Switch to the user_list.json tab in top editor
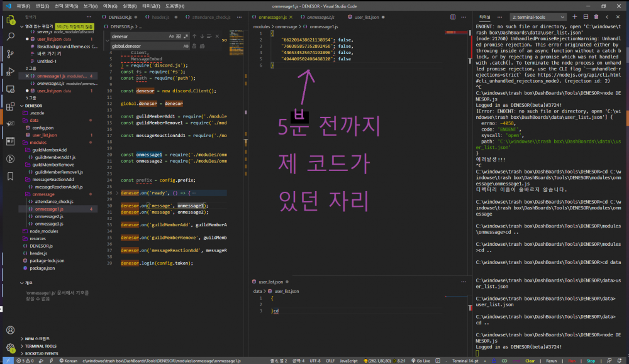 366,17
